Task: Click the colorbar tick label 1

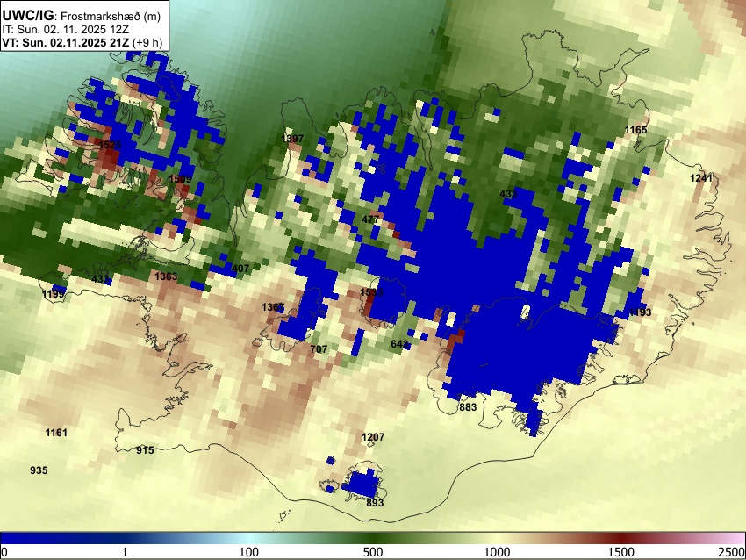Action: (125, 552)
